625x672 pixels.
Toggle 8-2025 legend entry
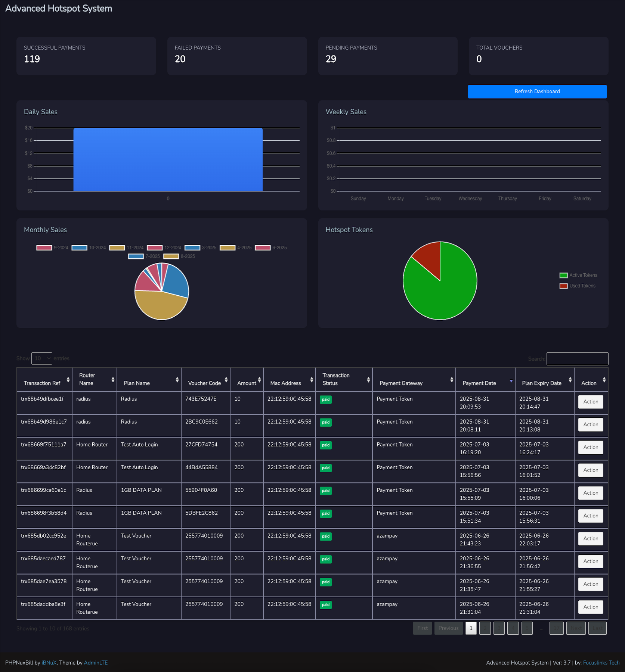pos(179,256)
